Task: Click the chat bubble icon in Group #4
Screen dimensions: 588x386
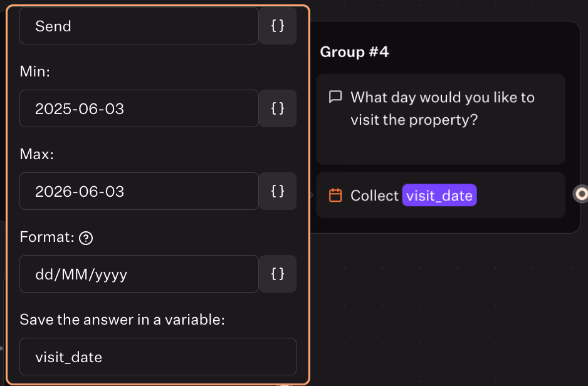Action: 335,97
